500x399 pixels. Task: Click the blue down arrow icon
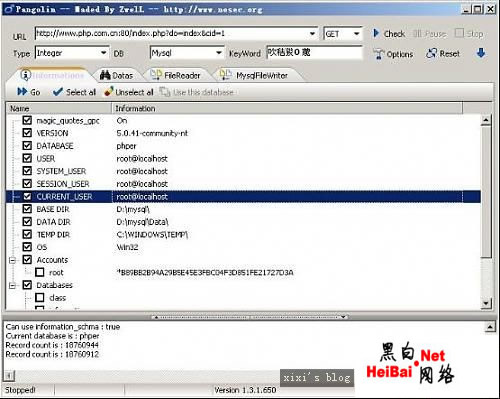click(481, 53)
